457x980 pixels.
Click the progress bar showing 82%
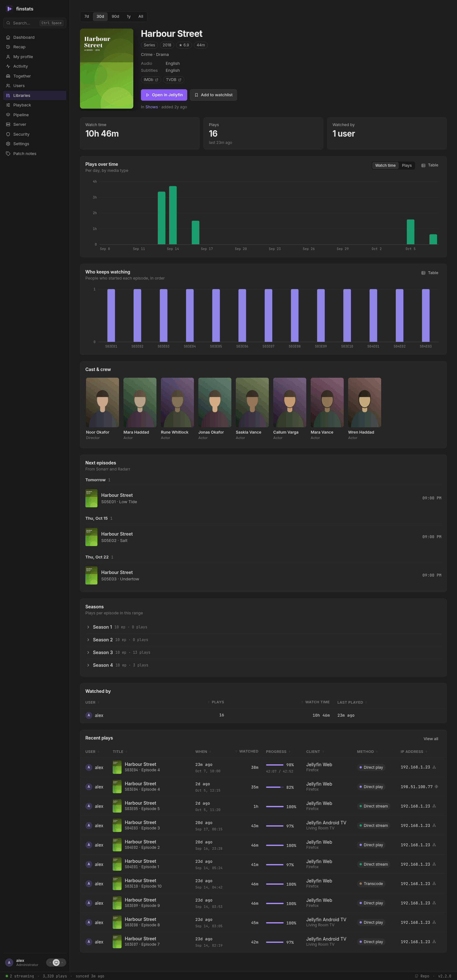(275, 787)
